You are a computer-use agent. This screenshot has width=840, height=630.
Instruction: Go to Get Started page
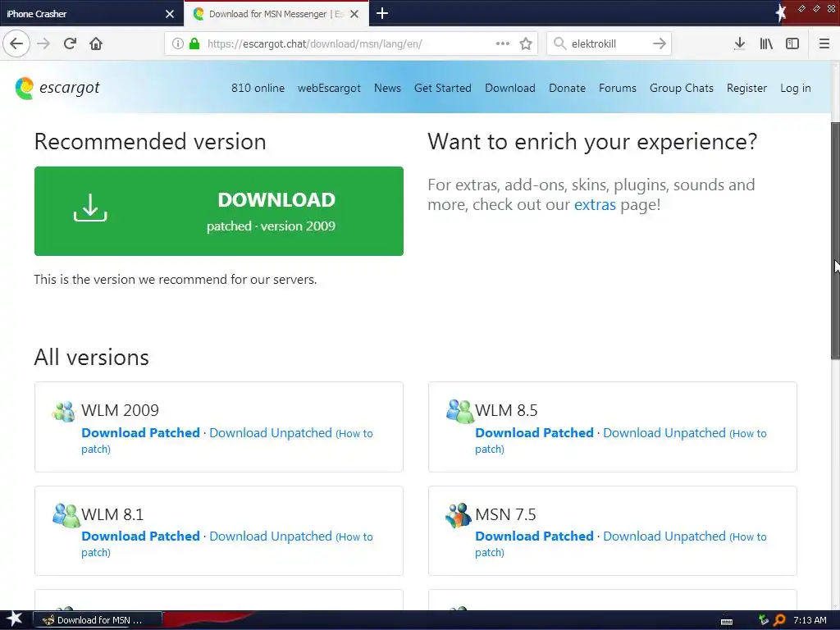click(442, 88)
